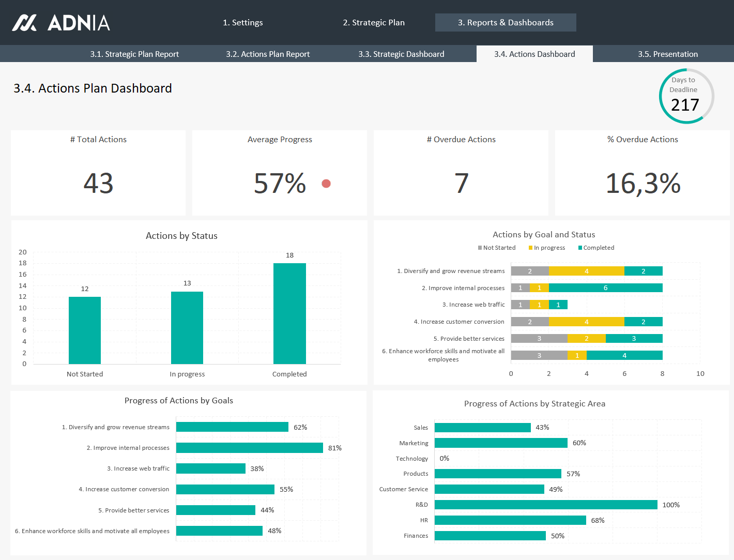This screenshot has height=560, width=734.
Task: Go to 3.2. Actions Plan Report
Action: (268, 54)
